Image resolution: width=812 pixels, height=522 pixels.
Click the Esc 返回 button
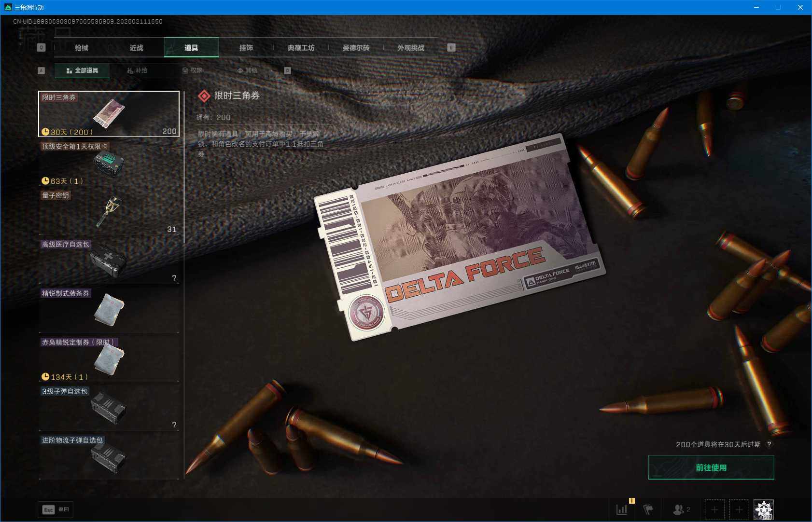click(x=56, y=509)
